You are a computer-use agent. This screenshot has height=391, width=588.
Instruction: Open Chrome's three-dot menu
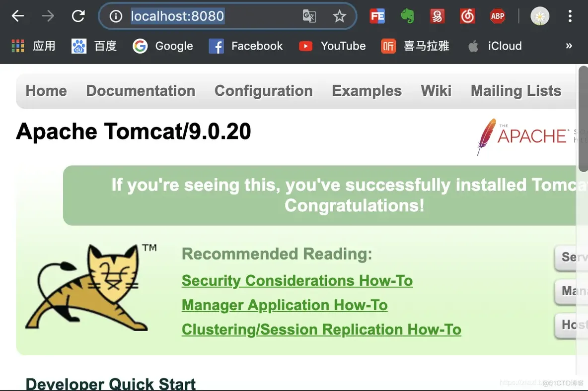click(x=570, y=16)
